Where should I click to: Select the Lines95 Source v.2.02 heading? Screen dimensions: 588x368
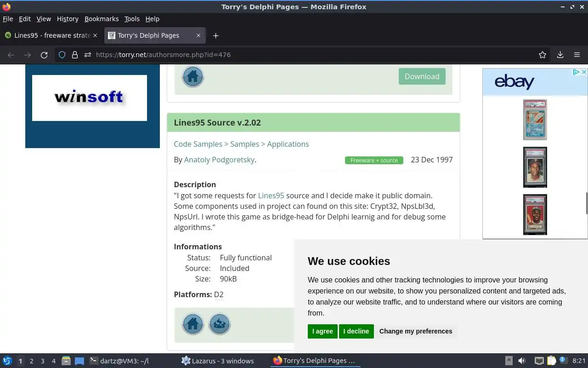pyautogui.click(x=217, y=123)
